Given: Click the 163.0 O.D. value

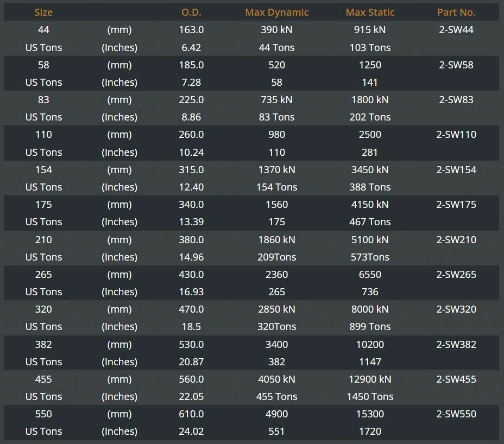Looking at the screenshot, I should 191,30.
